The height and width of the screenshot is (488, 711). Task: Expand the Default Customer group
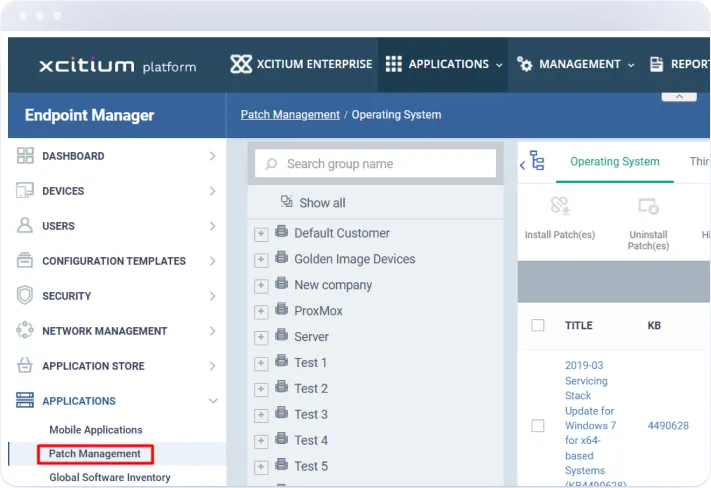261,234
